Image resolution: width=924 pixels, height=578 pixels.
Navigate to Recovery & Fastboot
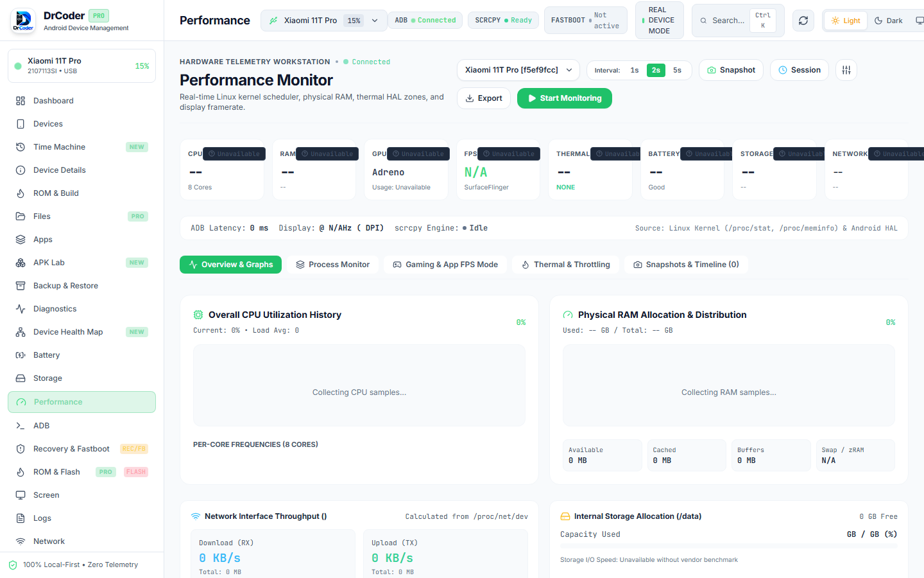click(81, 449)
